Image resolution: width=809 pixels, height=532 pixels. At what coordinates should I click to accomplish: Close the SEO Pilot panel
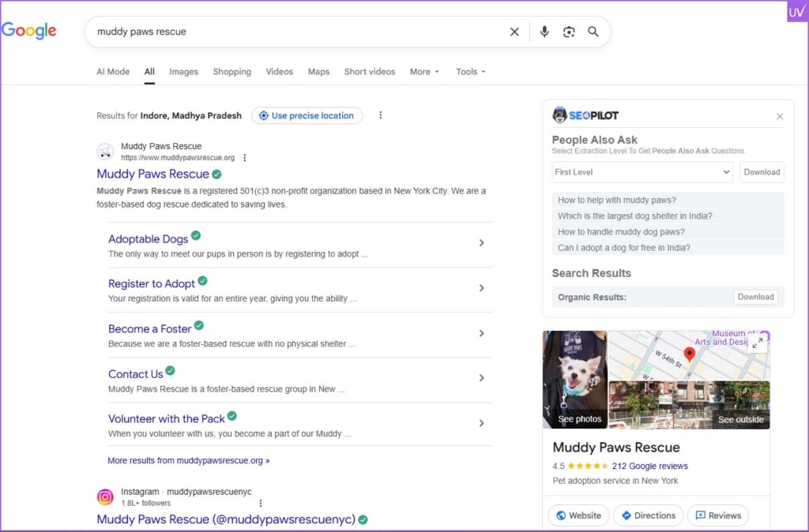coord(780,117)
